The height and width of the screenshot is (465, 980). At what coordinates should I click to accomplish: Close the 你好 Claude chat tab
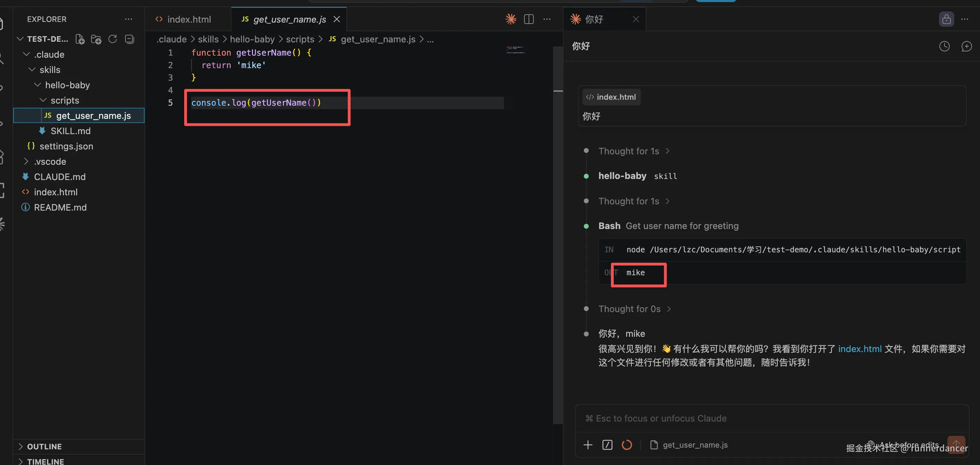636,19
